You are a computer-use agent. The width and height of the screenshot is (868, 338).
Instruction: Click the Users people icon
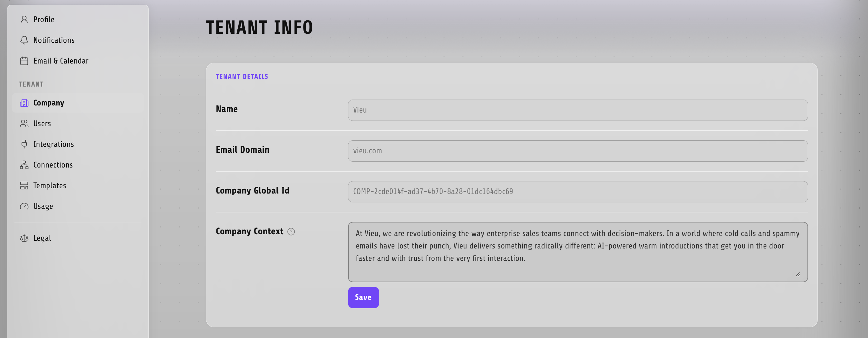[24, 123]
